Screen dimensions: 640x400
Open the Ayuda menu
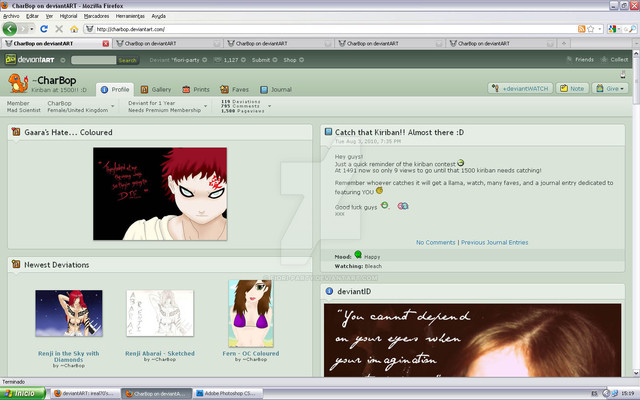[x=158, y=16]
